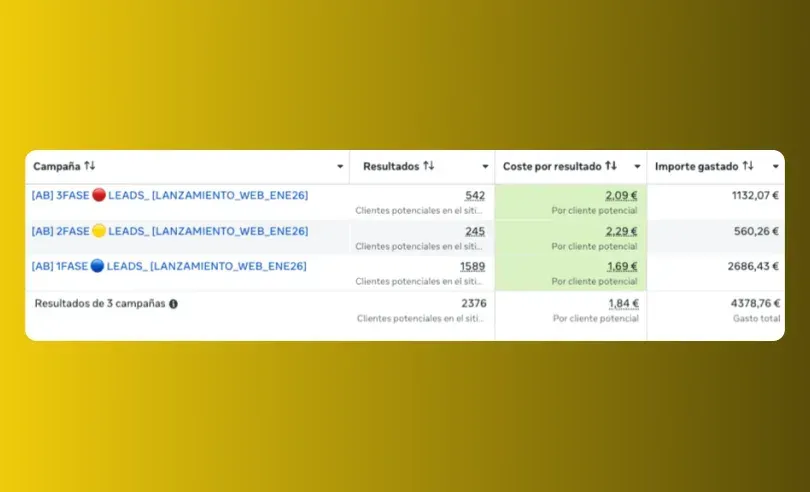This screenshot has height=492, width=810.
Task: Click the Importe gastado header label
Action: coord(697,166)
